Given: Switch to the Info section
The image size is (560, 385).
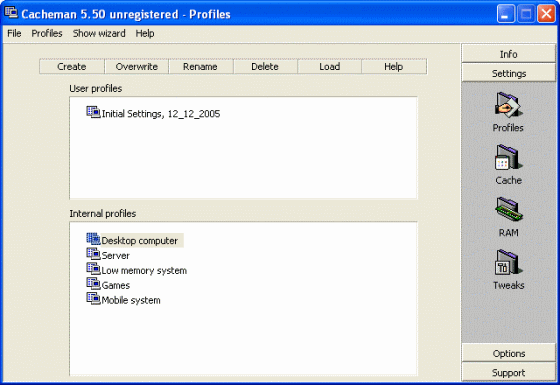Looking at the screenshot, I should [x=509, y=54].
